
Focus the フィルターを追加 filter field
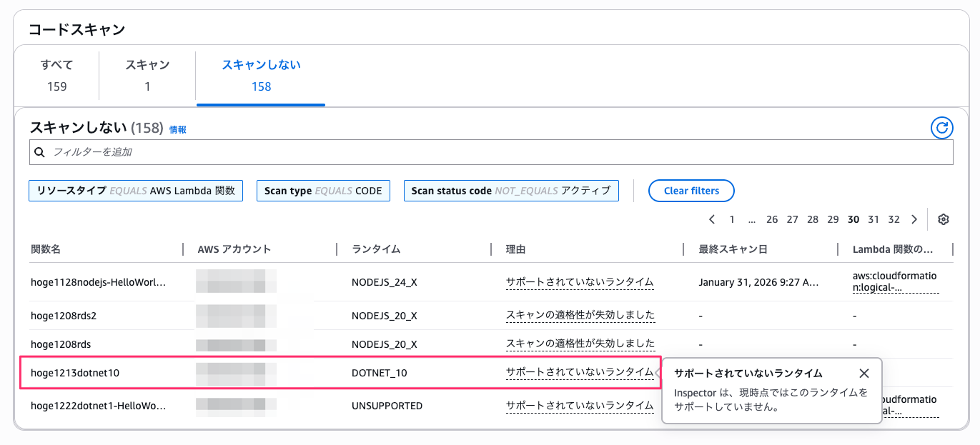coord(500,152)
